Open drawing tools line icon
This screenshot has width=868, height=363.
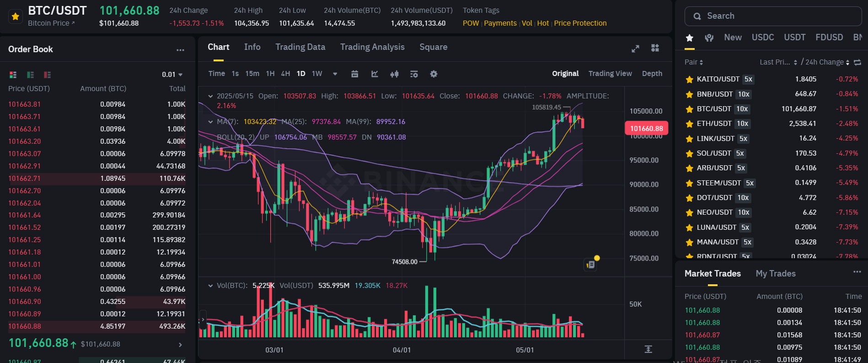tap(375, 74)
